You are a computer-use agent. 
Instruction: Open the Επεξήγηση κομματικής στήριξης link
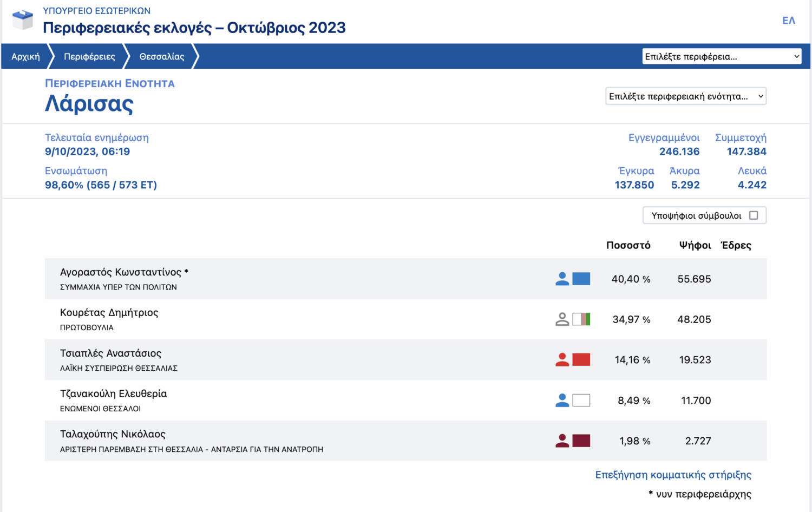click(x=673, y=475)
